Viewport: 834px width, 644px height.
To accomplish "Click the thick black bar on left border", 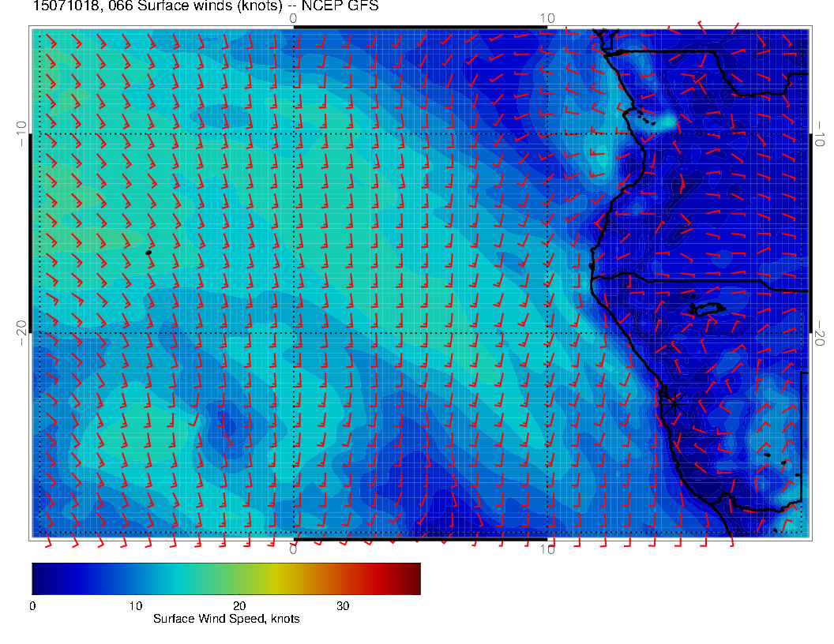I will pos(31,233).
